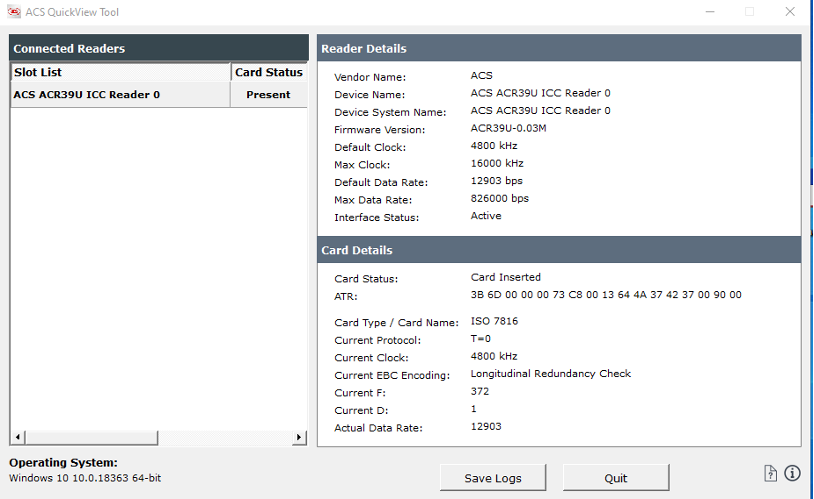The width and height of the screenshot is (814, 499).
Task: Click the Quit button
Action: pos(616,478)
